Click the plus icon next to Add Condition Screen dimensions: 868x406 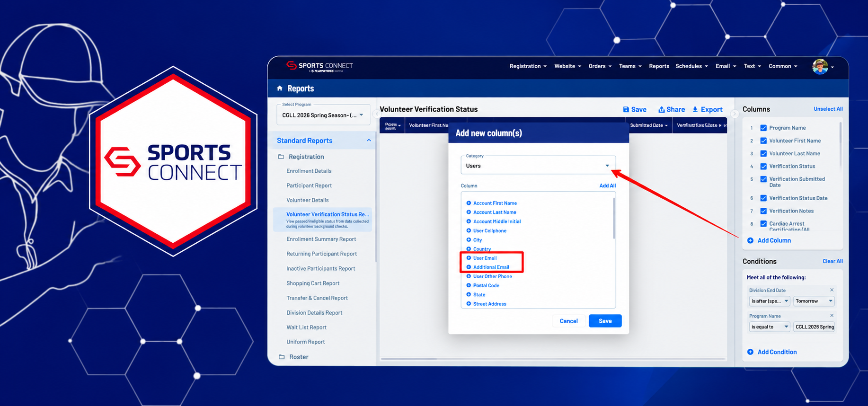[x=750, y=352]
